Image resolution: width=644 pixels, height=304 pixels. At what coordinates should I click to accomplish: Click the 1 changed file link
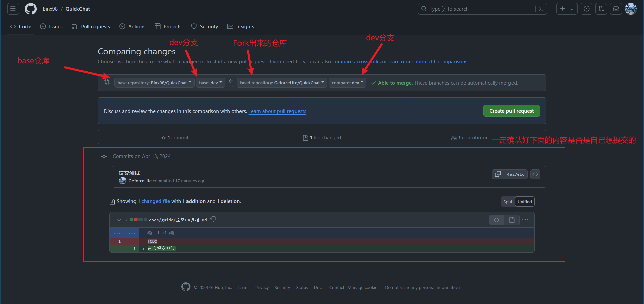154,201
